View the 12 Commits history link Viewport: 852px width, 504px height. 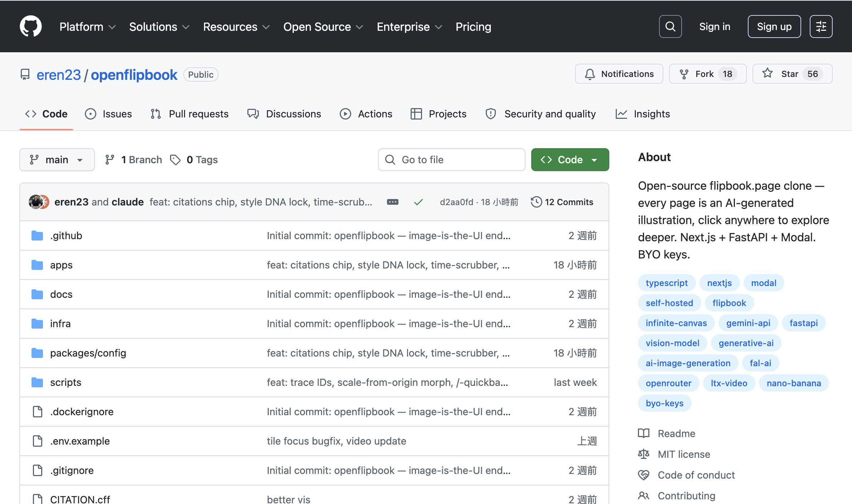tap(562, 202)
